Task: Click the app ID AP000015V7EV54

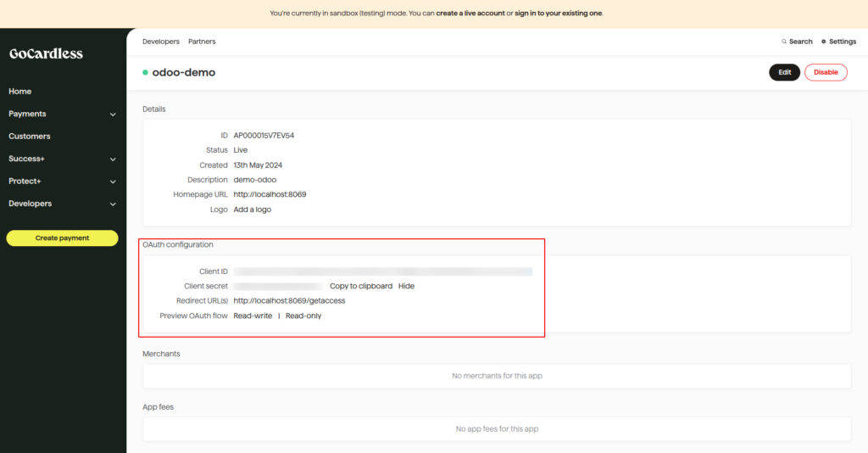Action: (264, 136)
